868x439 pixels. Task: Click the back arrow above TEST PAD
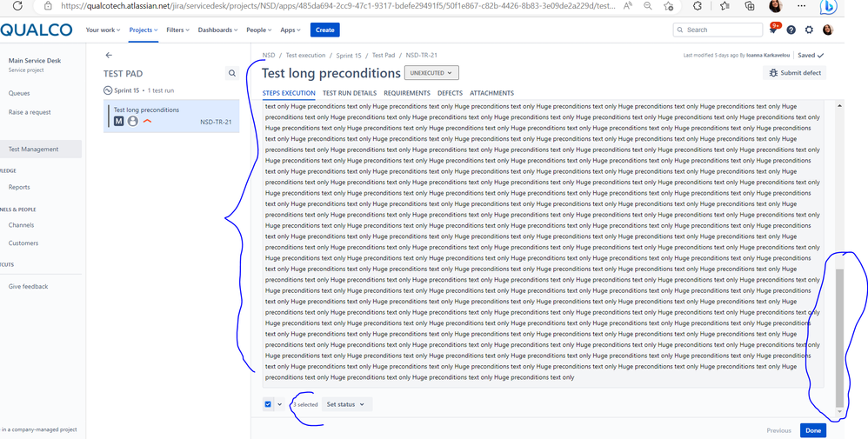tap(109, 55)
